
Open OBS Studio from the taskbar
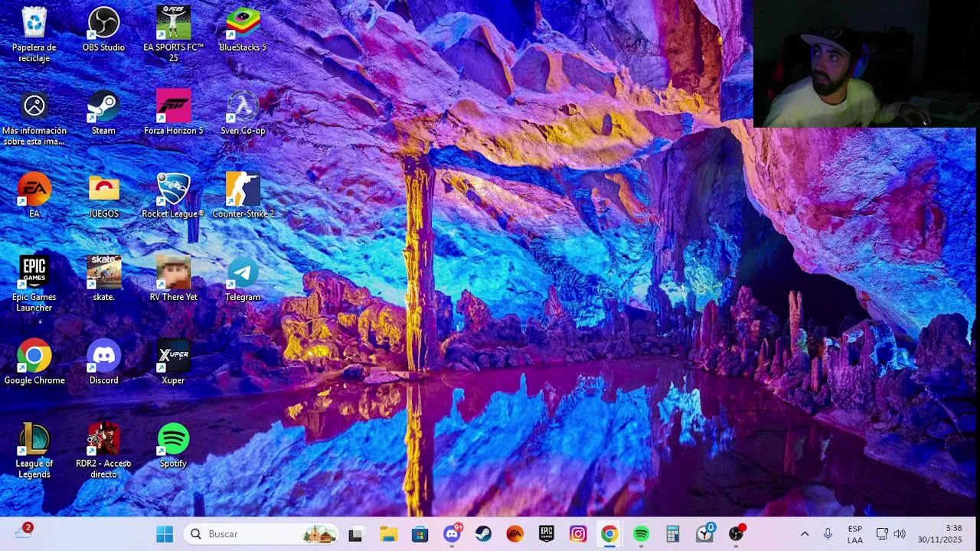pos(736,534)
